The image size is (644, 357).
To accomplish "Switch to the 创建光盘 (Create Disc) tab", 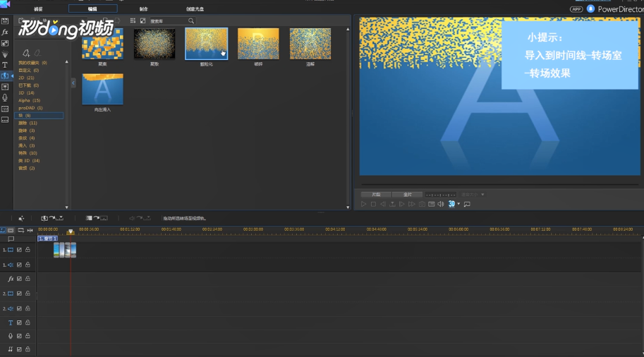I will 195,9.
